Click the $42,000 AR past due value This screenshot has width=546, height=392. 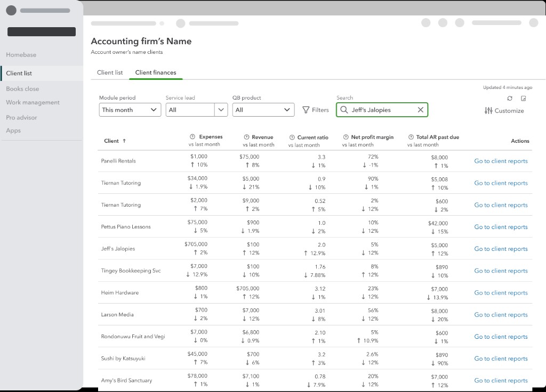[x=438, y=223]
